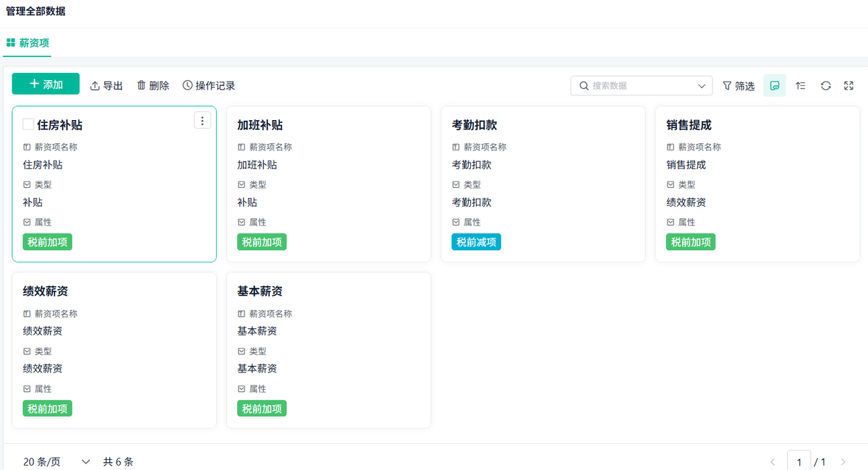Click 操作记录 history button
Viewport: 868px width, 470px height.
pyautogui.click(x=208, y=85)
